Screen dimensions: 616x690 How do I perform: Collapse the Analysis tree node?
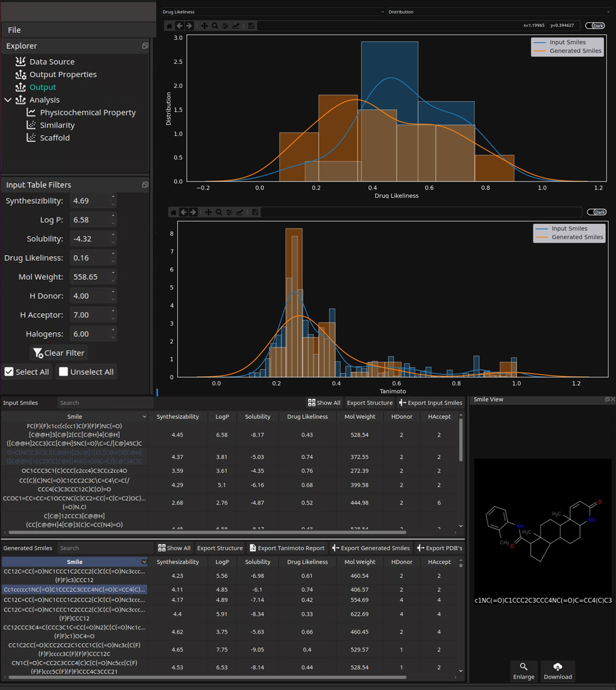[7, 100]
